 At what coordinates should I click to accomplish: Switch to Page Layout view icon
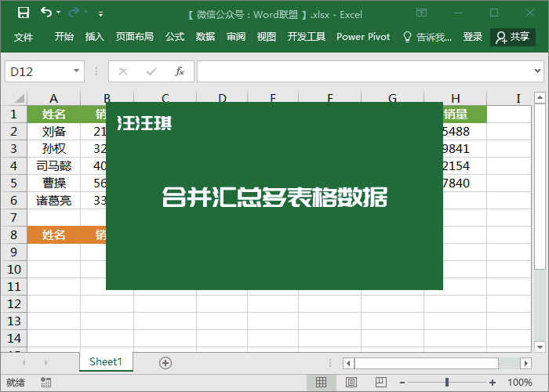point(351,383)
